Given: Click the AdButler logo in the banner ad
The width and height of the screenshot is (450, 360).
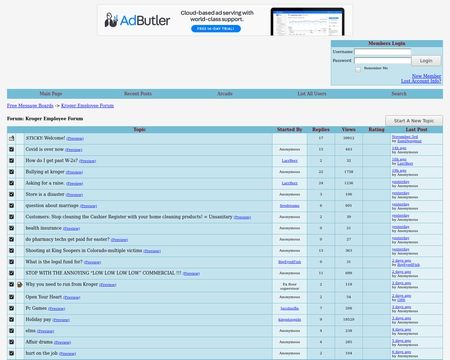Looking at the screenshot, I should [x=137, y=20].
